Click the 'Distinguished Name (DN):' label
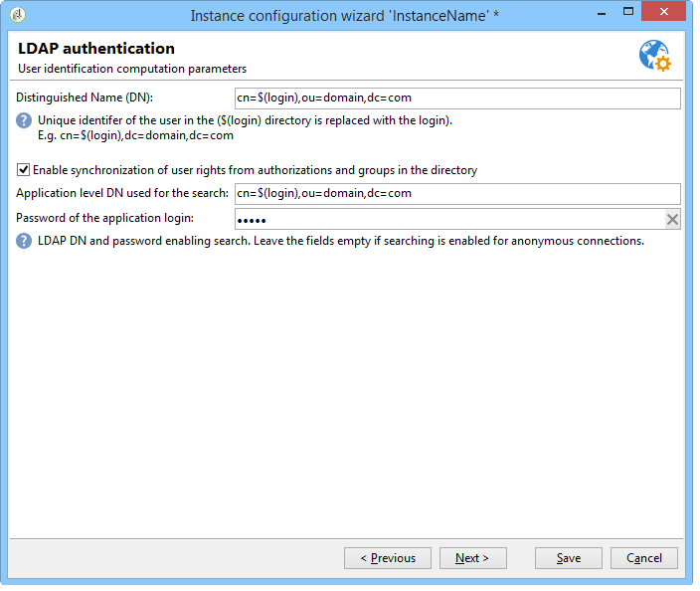This screenshot has width=700, height=591. 85,98
